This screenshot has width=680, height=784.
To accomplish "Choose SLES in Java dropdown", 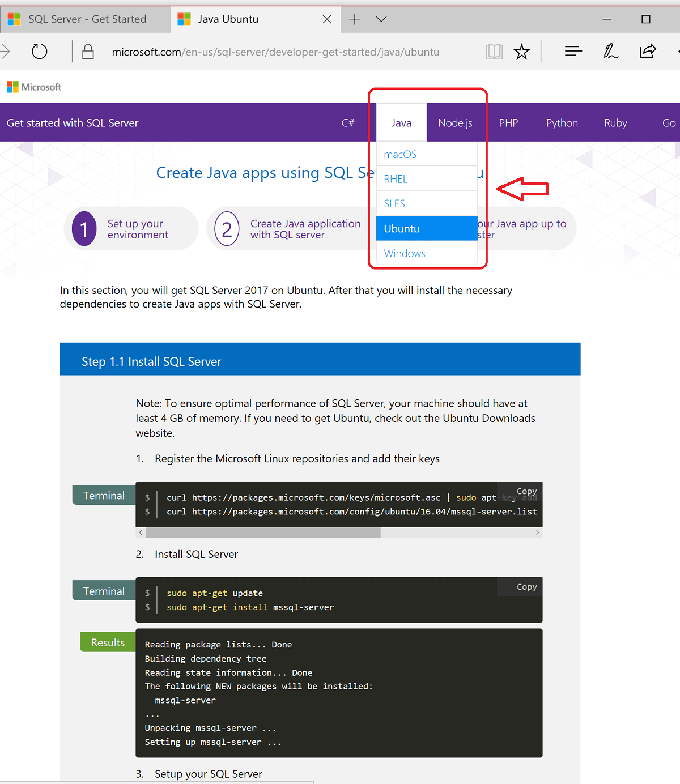I will [427, 203].
